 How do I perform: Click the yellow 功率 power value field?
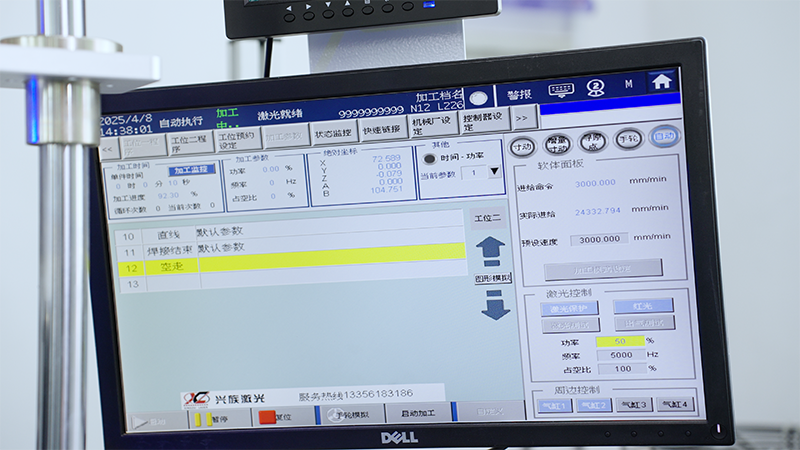point(620,341)
